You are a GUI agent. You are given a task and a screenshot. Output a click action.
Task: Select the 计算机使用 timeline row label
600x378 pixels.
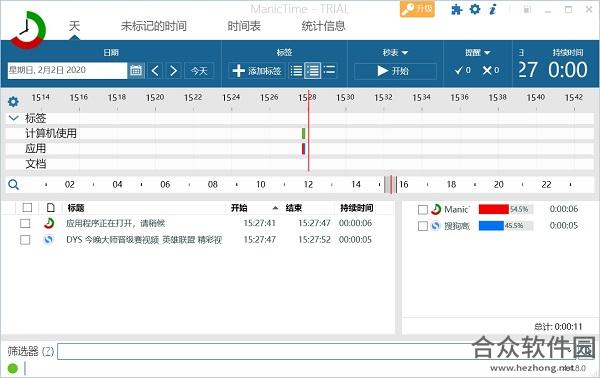tap(51, 133)
